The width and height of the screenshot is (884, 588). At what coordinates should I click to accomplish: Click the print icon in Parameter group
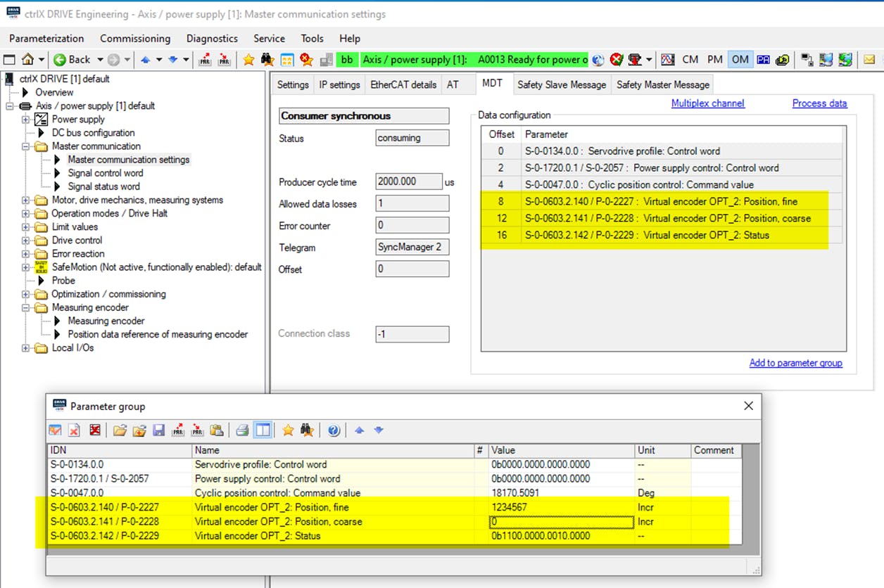click(241, 430)
